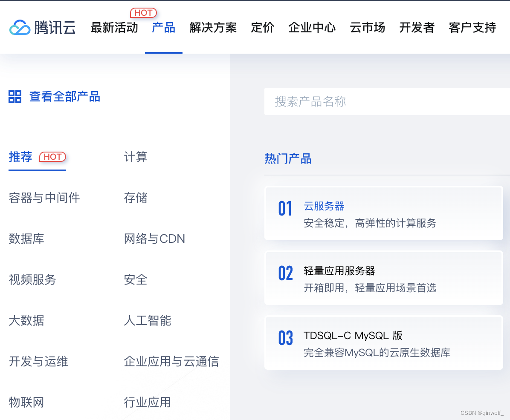Go to 开发者 in the top bar
Viewport: 510px width, 420px height.
(417, 27)
